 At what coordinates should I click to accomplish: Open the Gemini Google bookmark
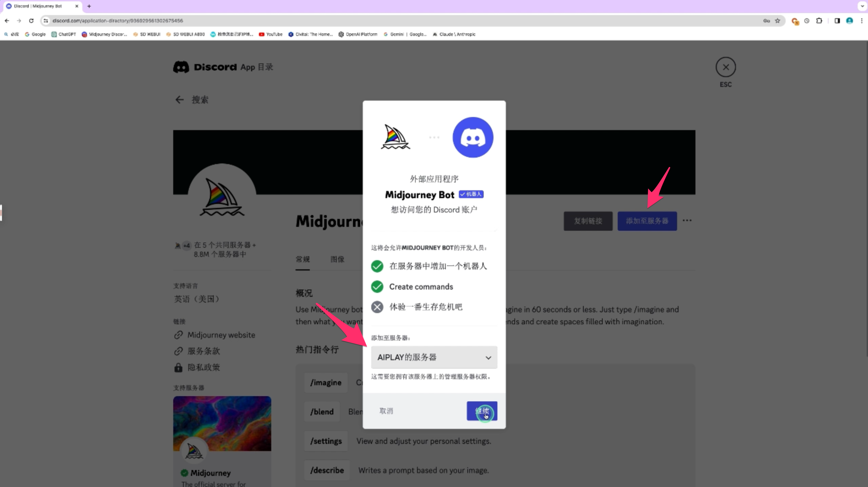click(405, 34)
